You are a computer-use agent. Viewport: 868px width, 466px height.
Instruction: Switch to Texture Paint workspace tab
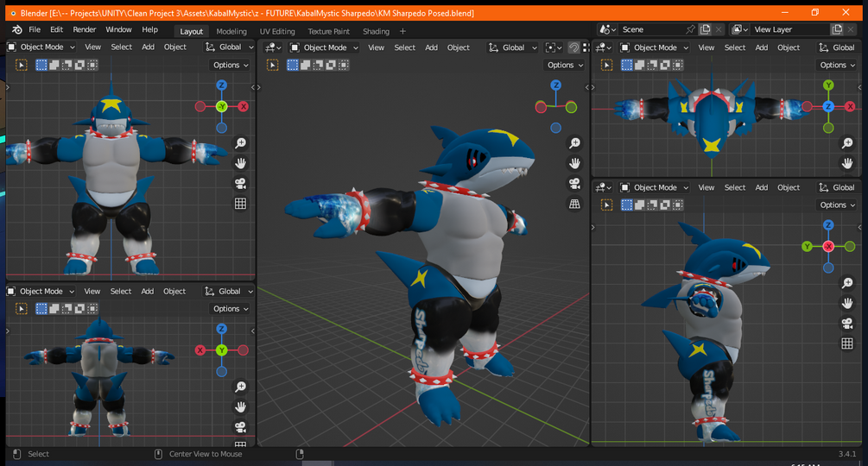click(x=329, y=32)
